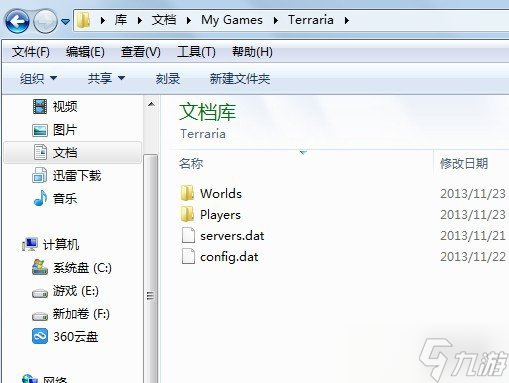Select 音乐 library in the sidebar
This screenshot has width=509, height=383.
tap(65, 199)
